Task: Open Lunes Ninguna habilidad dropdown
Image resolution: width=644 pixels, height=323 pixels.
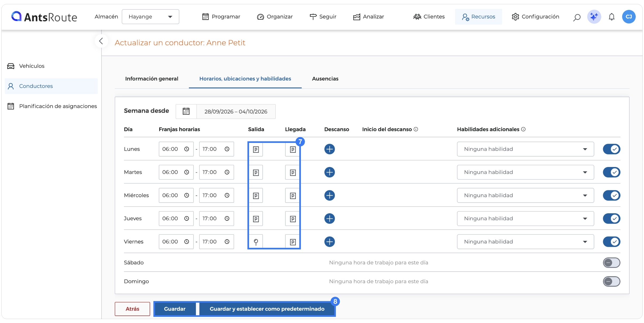Action: pyautogui.click(x=525, y=149)
